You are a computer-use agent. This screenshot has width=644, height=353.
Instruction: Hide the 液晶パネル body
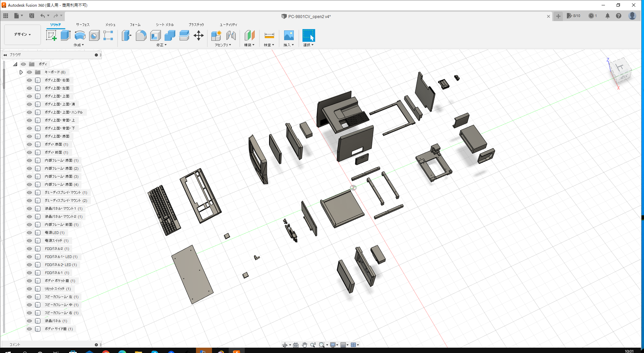pos(29,321)
